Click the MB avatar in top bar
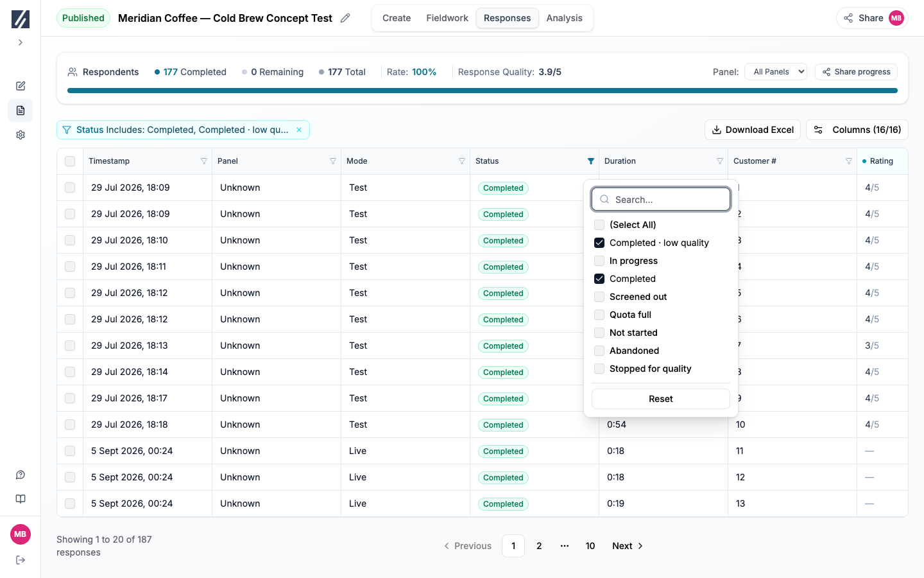 pos(896,18)
